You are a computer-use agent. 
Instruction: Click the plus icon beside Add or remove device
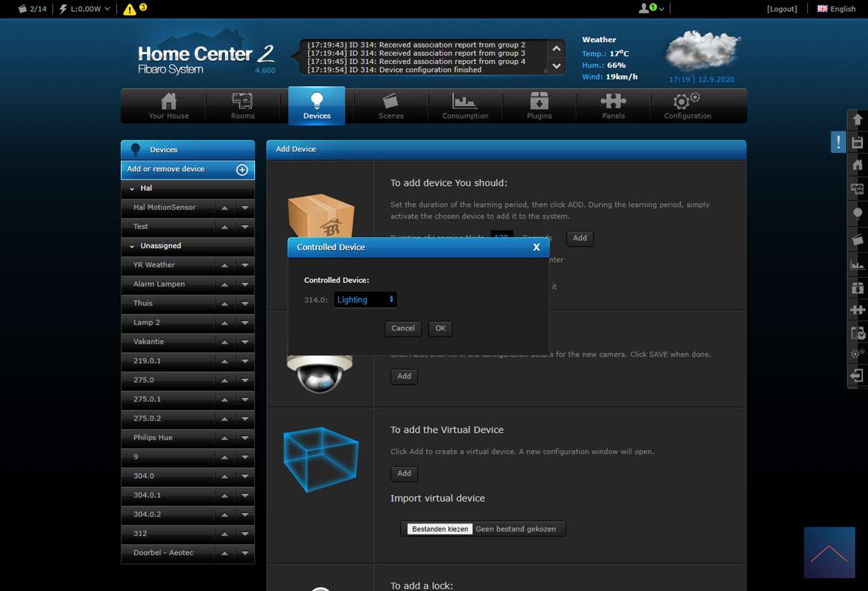242,170
